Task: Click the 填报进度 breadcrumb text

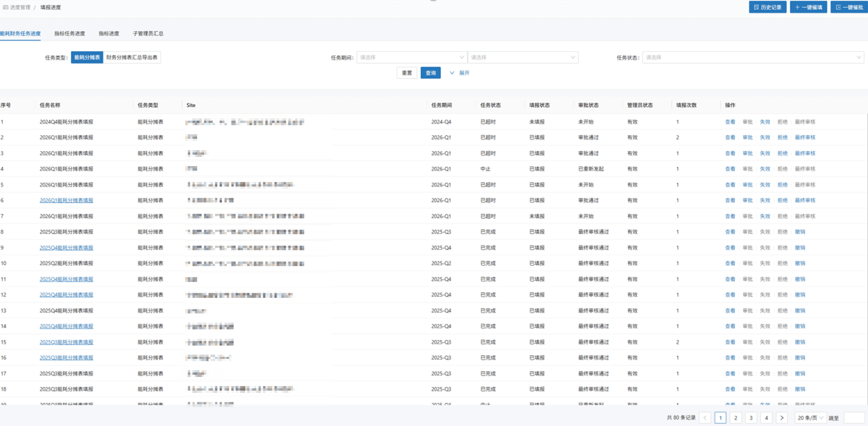Action: coord(51,7)
